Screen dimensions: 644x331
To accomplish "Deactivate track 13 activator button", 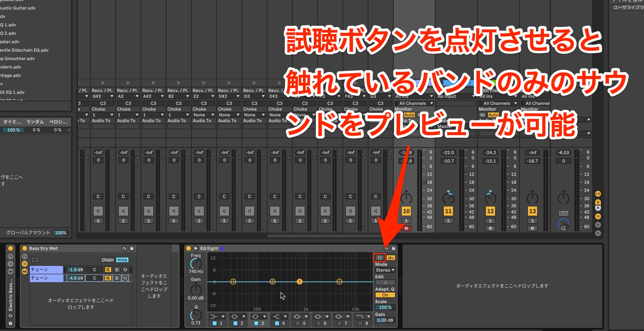I will [532, 211].
